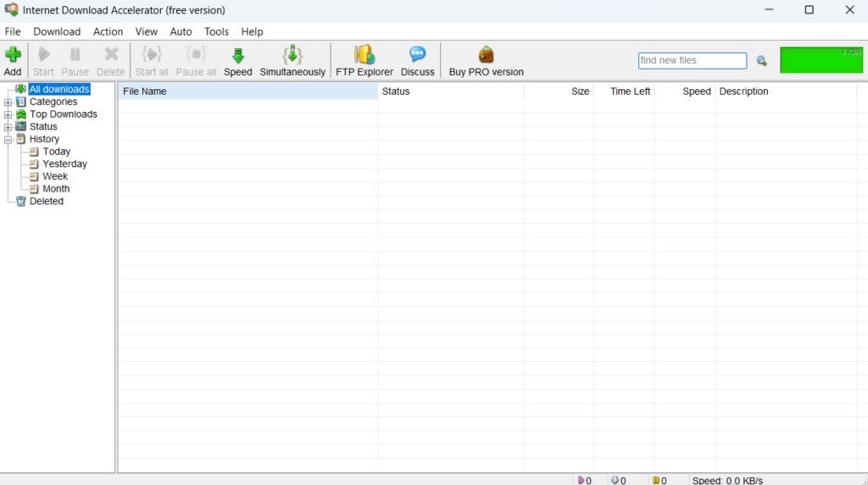Sort by File Name column header
The width and height of the screenshot is (868, 485).
pos(246,92)
